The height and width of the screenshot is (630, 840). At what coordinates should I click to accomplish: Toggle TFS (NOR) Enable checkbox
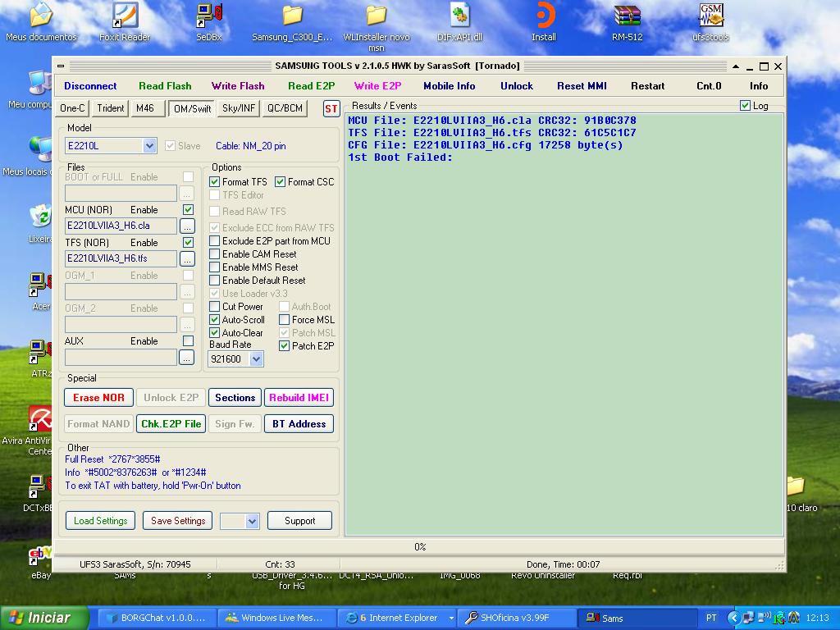click(x=188, y=242)
